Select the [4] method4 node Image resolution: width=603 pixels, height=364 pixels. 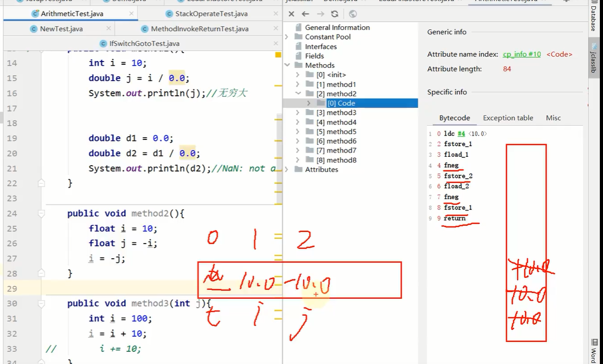(336, 122)
